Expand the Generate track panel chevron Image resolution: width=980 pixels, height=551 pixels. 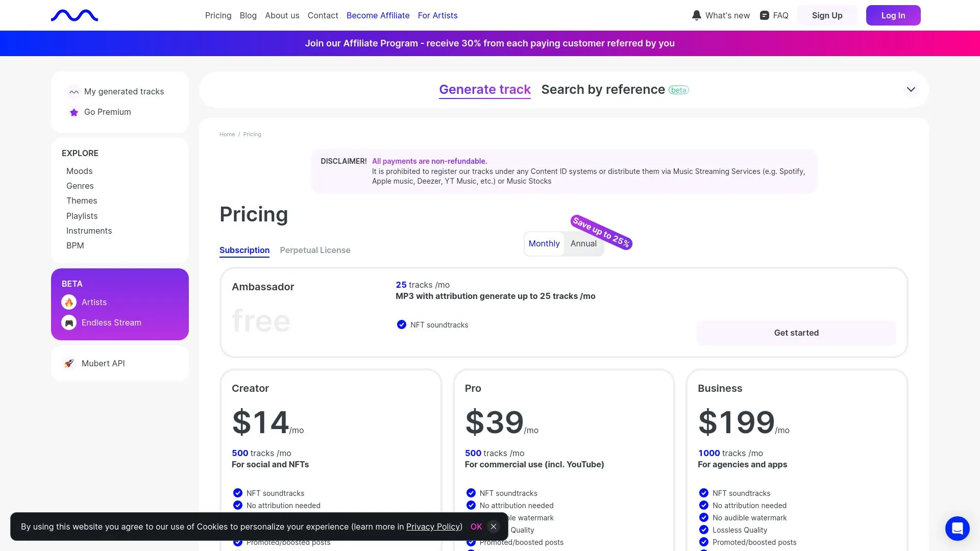tap(911, 89)
